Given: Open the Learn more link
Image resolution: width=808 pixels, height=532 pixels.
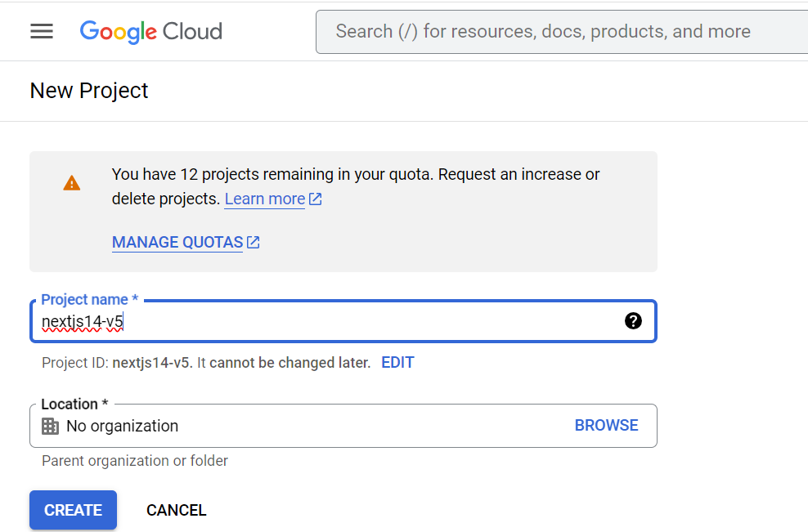Looking at the screenshot, I should (x=264, y=199).
